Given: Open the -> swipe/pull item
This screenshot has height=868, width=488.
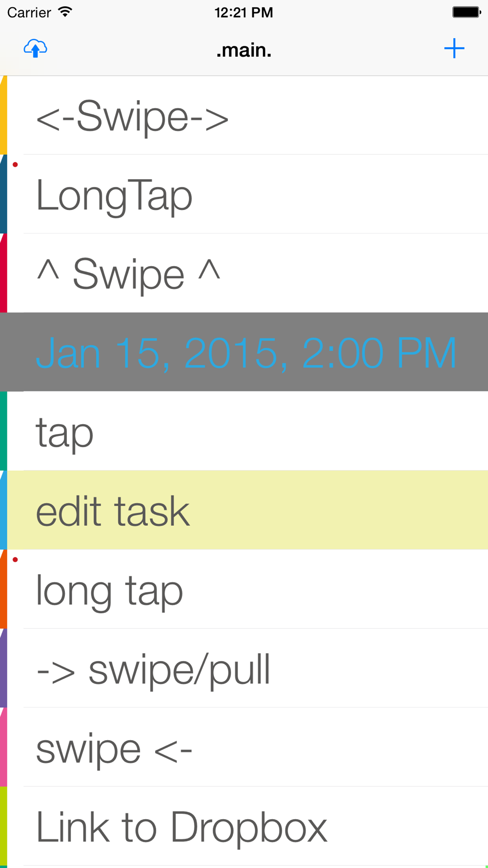Looking at the screenshot, I should (x=244, y=668).
